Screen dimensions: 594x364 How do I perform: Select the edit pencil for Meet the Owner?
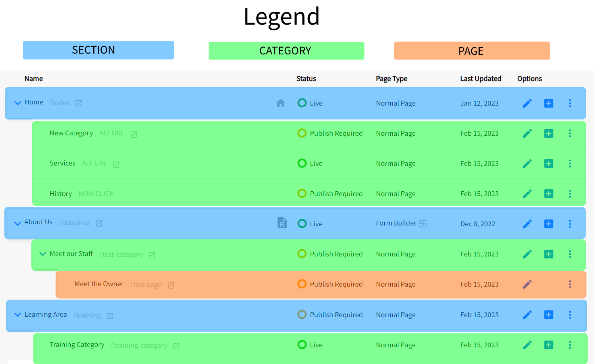click(527, 284)
